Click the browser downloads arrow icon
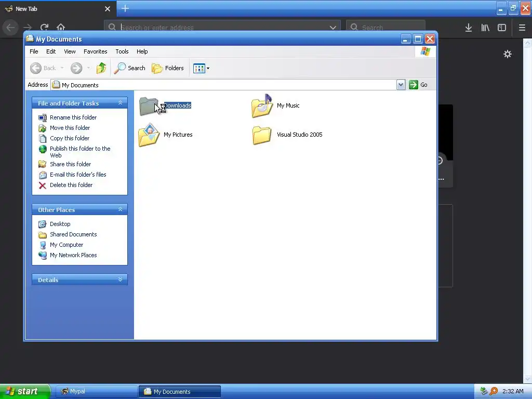 [x=469, y=28]
